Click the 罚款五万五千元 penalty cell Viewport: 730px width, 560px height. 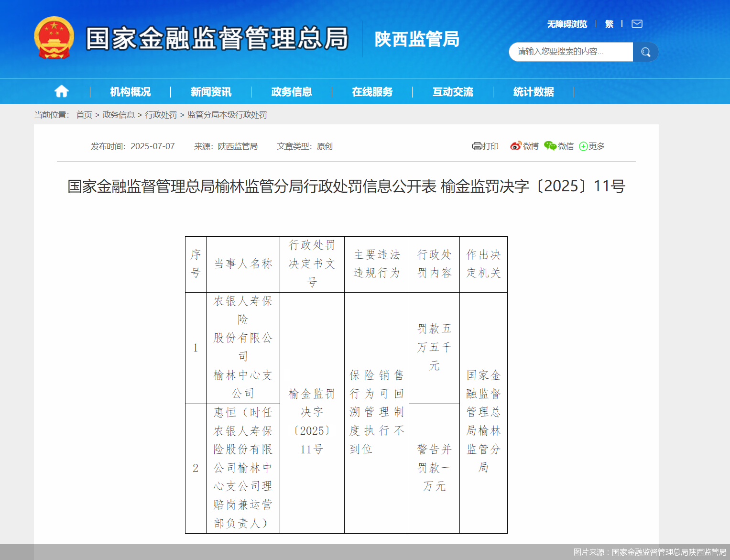(434, 348)
